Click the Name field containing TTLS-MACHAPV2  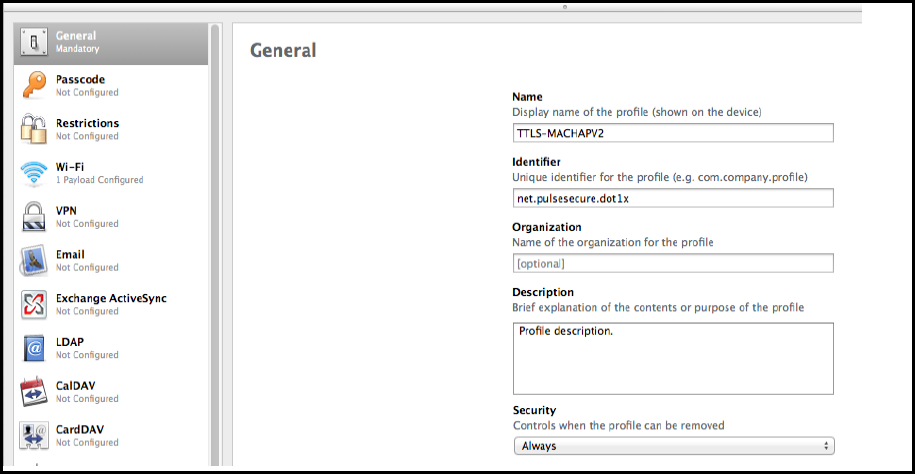tap(673, 133)
